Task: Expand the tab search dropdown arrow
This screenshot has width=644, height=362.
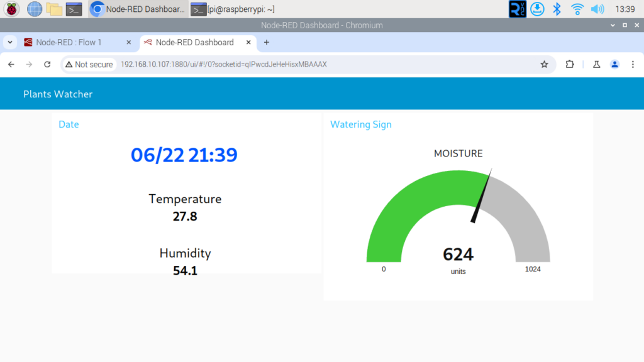Action: 10,42
